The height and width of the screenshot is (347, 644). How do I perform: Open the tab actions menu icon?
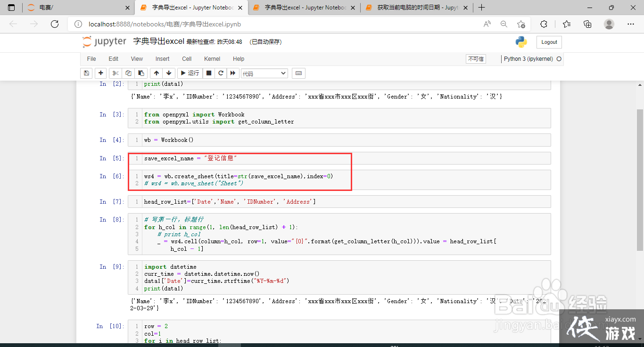(11, 8)
